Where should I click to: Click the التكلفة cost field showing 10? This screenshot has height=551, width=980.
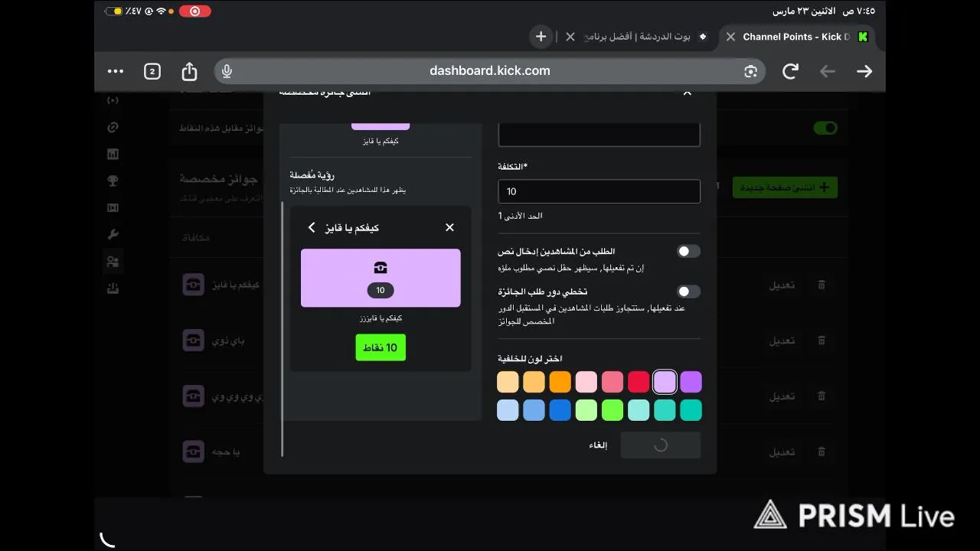tap(599, 191)
